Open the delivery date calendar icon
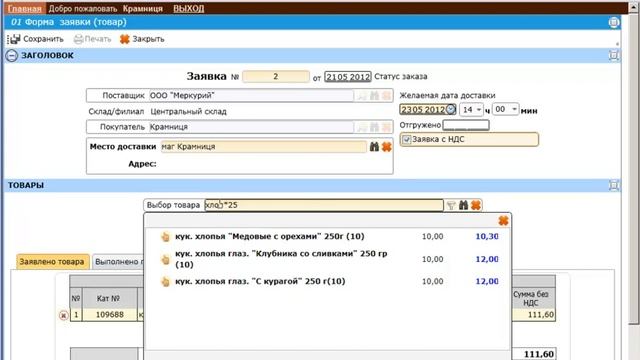Viewport: 640px width, 360px height. [x=450, y=109]
